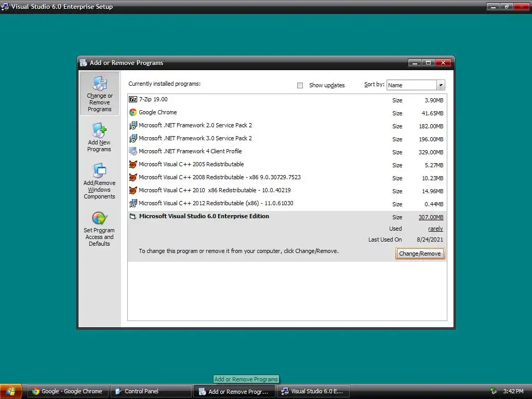Viewport: 532px width, 399px height.
Task: Select Microsoft .NET Framework 2.0 Service Pack 2
Action: pyautogui.click(x=287, y=126)
